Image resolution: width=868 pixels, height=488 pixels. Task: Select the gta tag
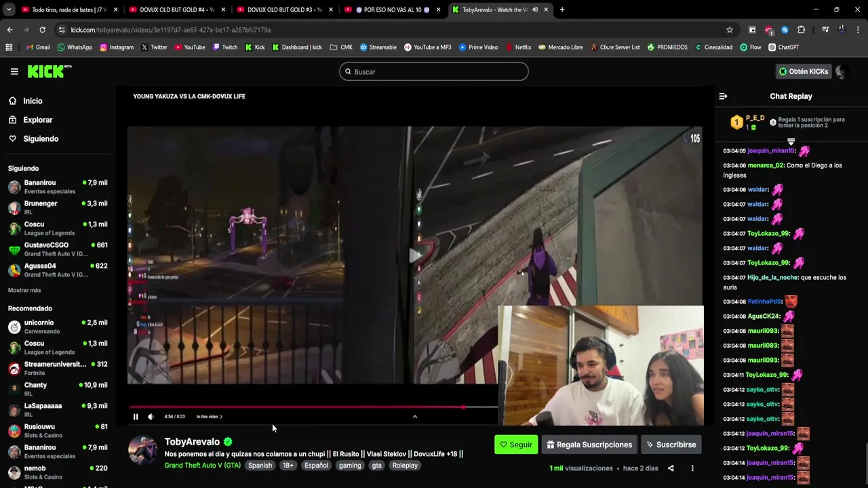point(376,466)
